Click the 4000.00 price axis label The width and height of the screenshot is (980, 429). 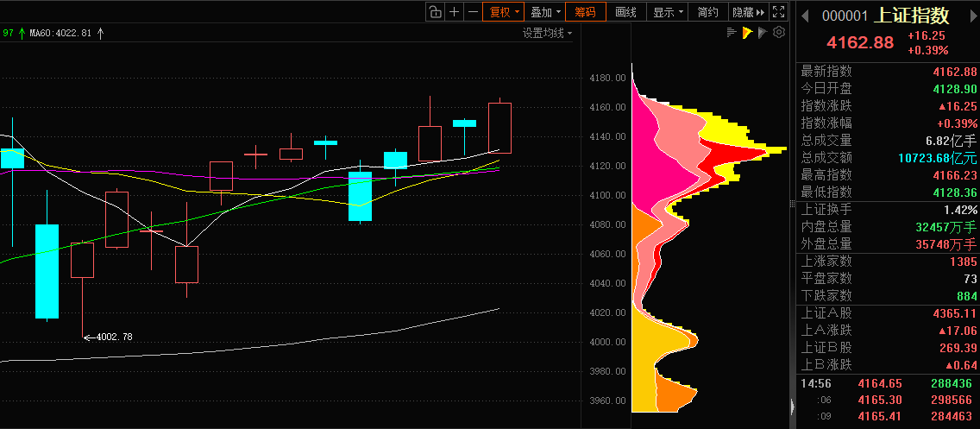(x=607, y=342)
